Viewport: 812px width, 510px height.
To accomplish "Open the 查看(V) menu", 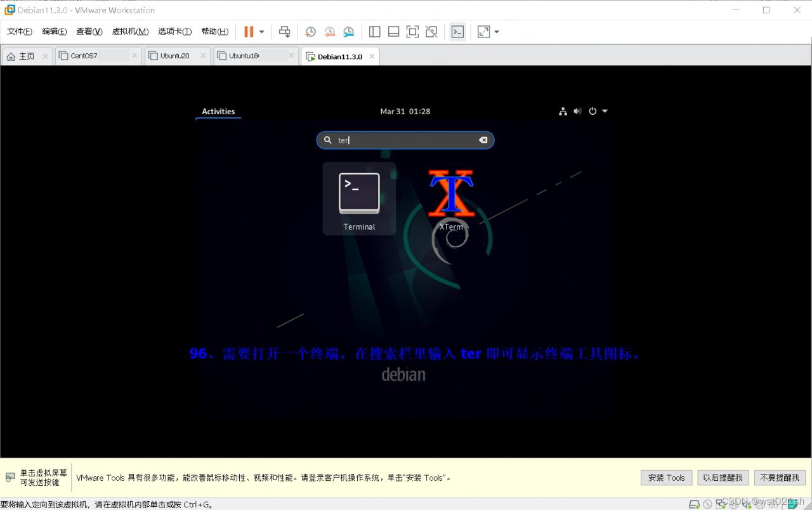I will 89,32.
